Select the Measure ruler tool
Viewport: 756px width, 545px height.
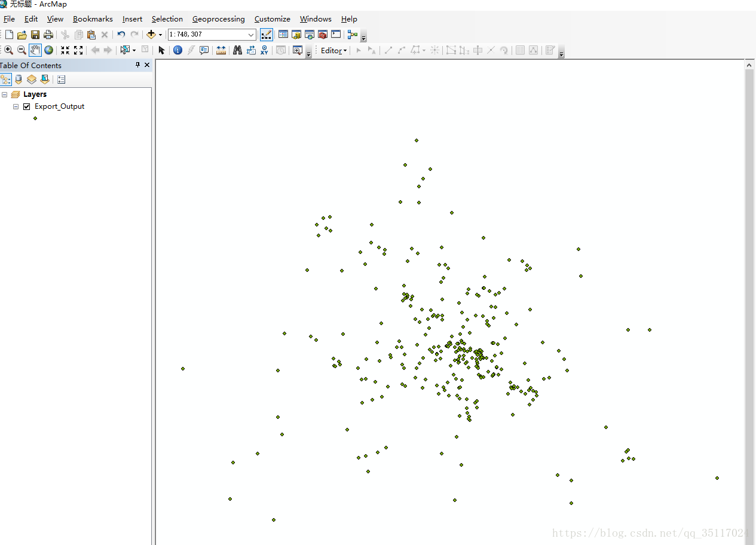pos(221,50)
